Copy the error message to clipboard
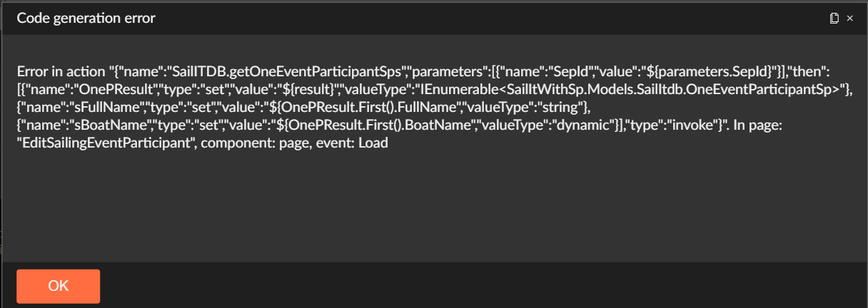The height and width of the screenshot is (308, 868). [x=834, y=18]
